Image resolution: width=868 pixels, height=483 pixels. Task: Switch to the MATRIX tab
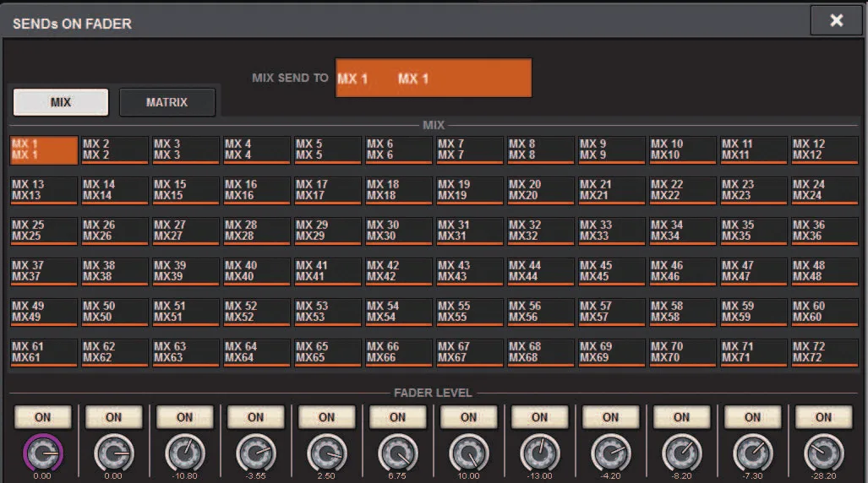[x=167, y=102]
